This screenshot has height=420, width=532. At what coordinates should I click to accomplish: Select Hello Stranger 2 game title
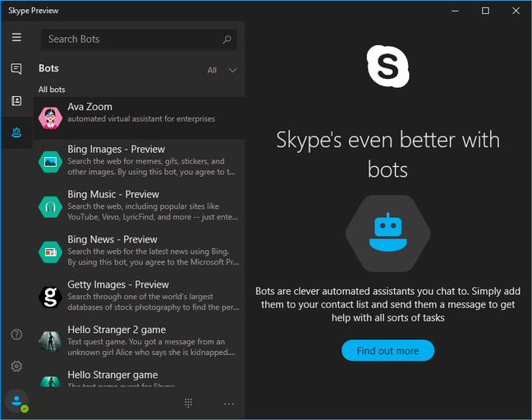(117, 330)
